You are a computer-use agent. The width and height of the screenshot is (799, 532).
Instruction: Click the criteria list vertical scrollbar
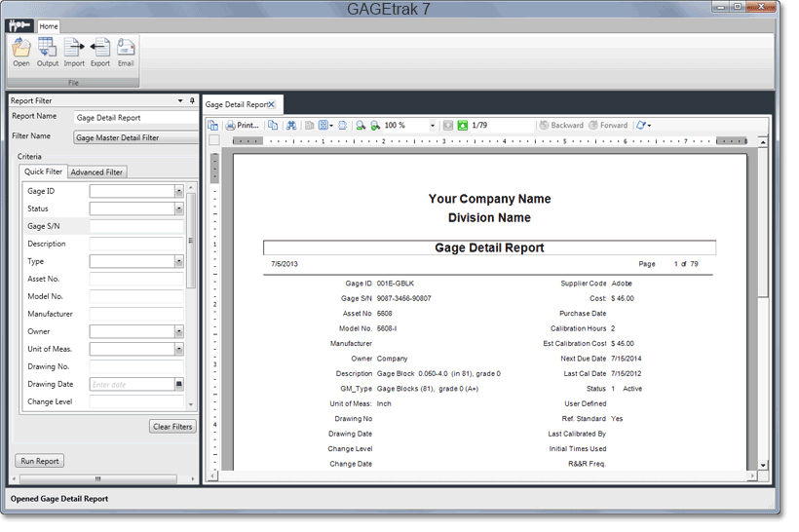pyautogui.click(x=191, y=241)
